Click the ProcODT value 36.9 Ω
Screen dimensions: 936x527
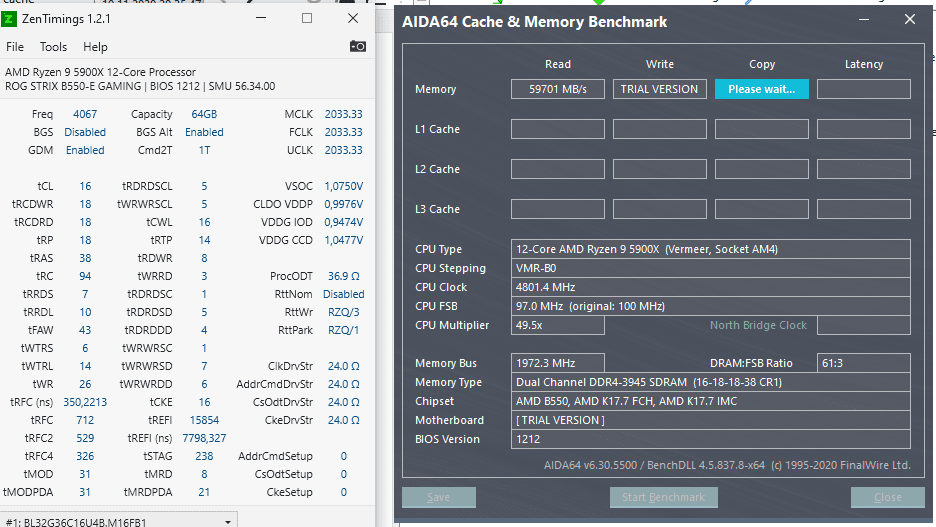pos(343,276)
